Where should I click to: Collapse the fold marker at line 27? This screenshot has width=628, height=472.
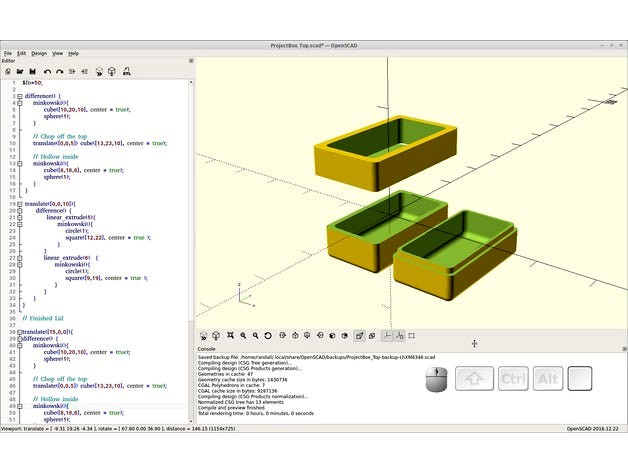19,258
